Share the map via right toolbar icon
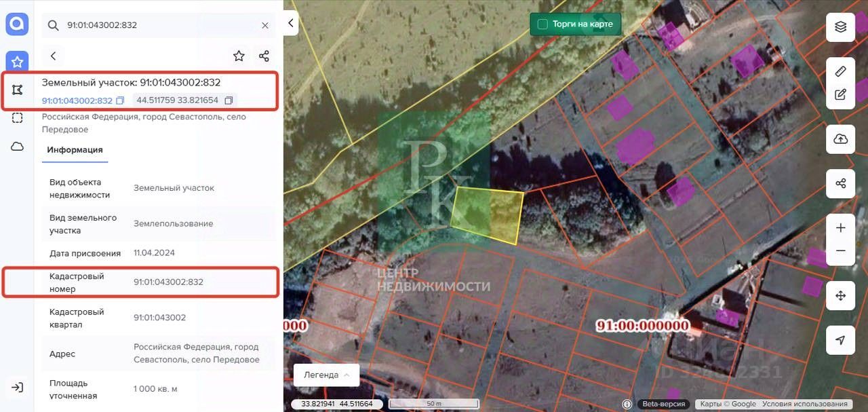868x412 pixels. (x=840, y=184)
